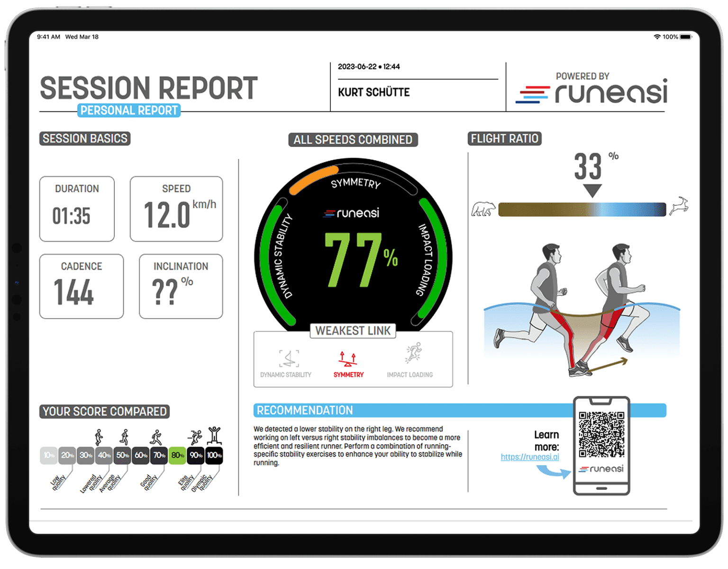This screenshot has width=728, height=569.
Task: Click the jogging figure above 50%
Action: (x=125, y=437)
